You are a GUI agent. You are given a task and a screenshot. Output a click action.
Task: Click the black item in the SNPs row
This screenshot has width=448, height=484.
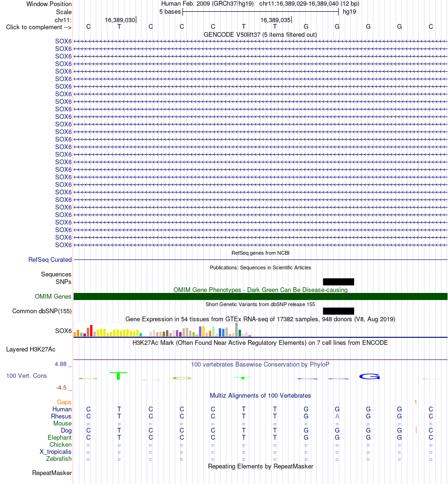339,282
